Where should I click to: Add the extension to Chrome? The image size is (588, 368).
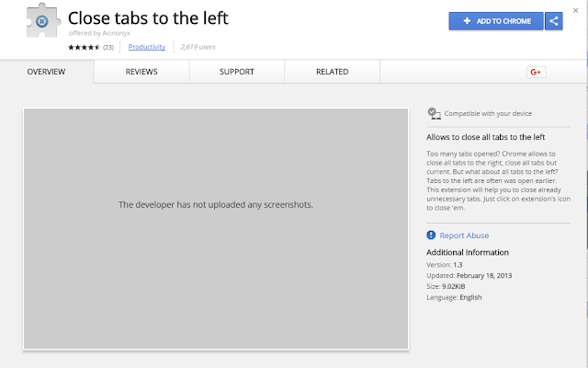coord(496,21)
